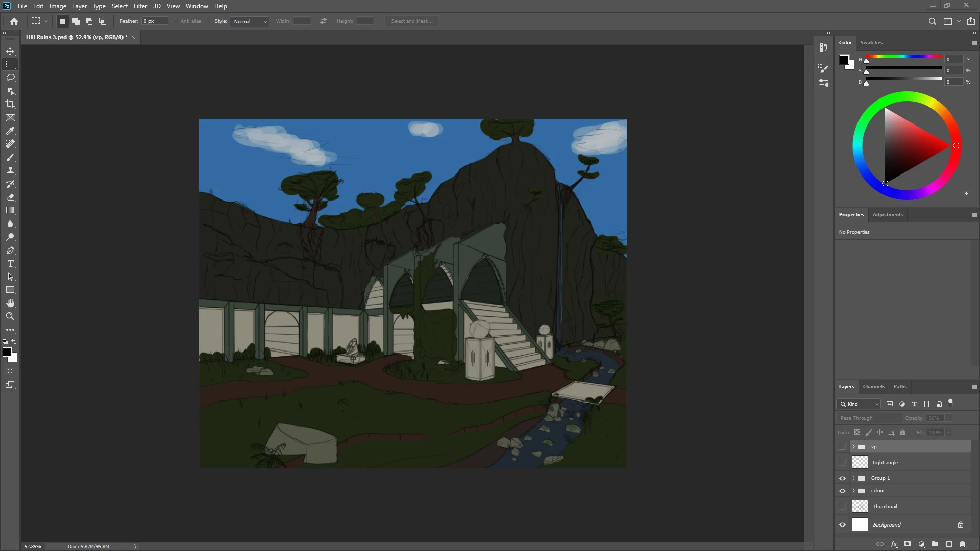Open the Style dropdown set to Normal
This screenshot has height=551, width=980.
[x=250, y=21]
